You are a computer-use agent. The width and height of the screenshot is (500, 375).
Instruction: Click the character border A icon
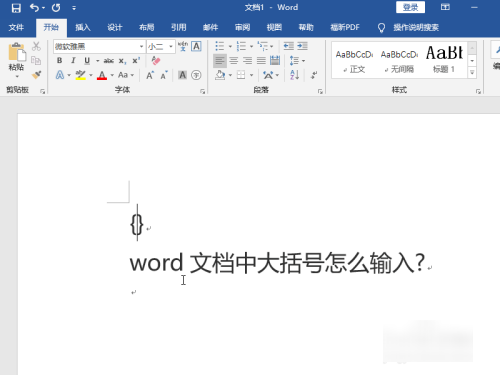point(197,46)
